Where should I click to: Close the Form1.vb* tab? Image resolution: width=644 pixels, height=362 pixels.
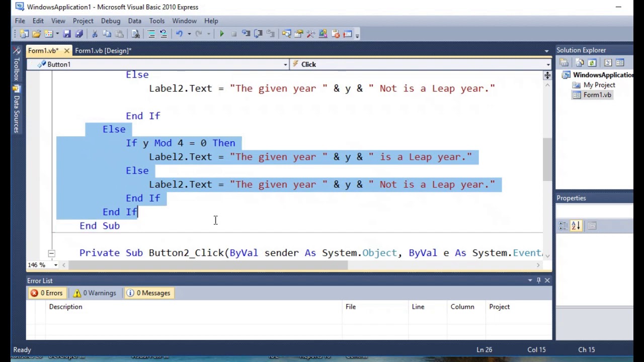coord(66,51)
